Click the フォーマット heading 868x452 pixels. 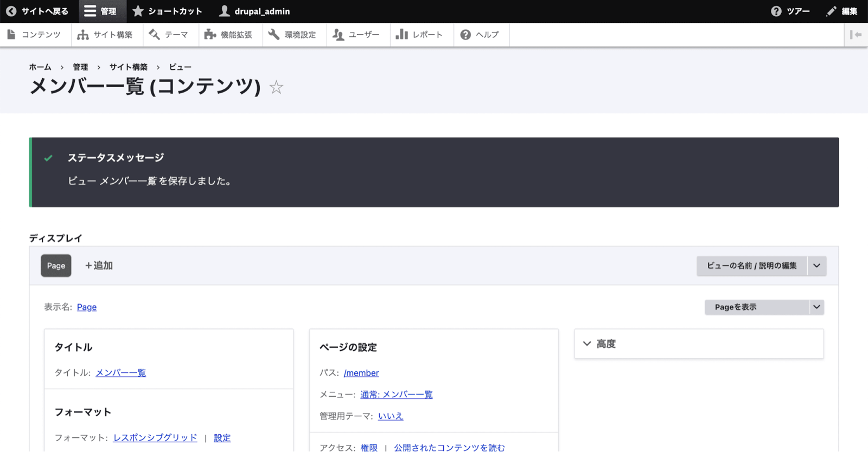pos(83,412)
